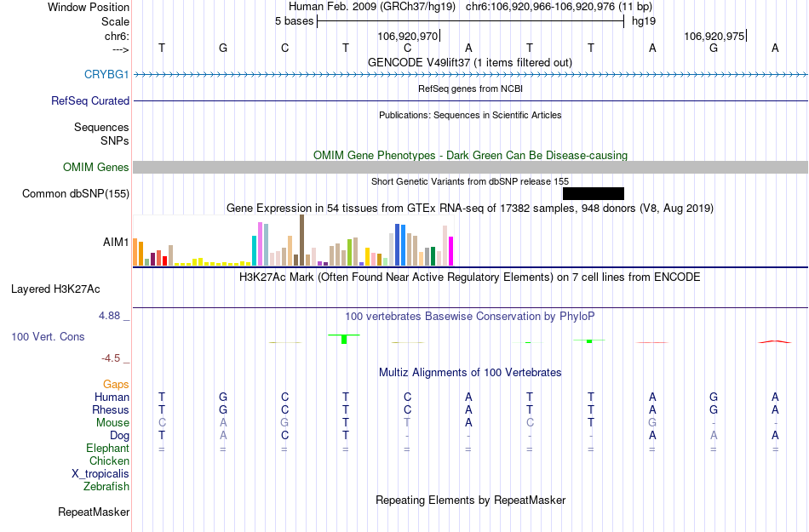The image size is (809, 532).
Task: Click the Sequences track label
Action: [101, 128]
